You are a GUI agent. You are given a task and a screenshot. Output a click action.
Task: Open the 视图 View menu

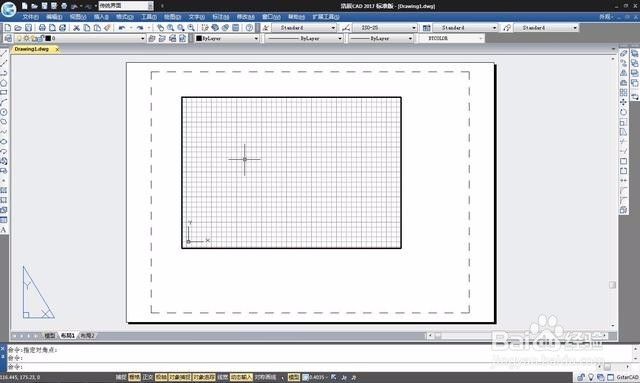pyautogui.click(x=78, y=17)
